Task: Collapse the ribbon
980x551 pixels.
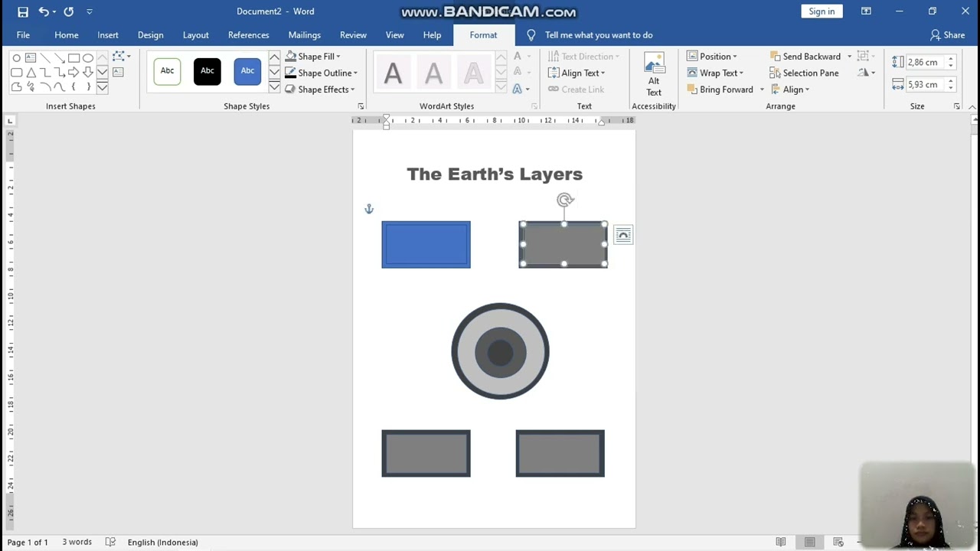Action: pyautogui.click(x=972, y=106)
